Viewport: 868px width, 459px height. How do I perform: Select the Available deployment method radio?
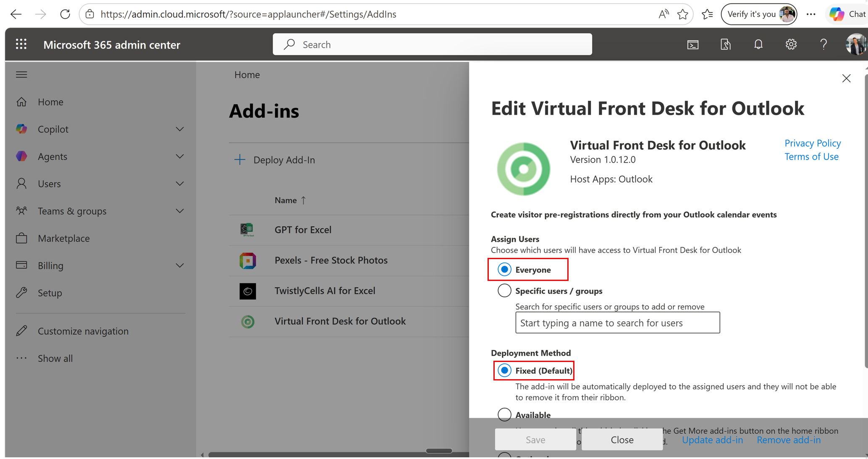coord(504,414)
